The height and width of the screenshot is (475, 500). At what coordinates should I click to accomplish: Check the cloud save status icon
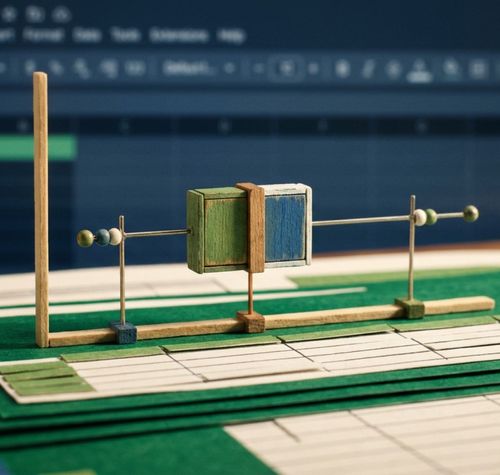[61, 14]
